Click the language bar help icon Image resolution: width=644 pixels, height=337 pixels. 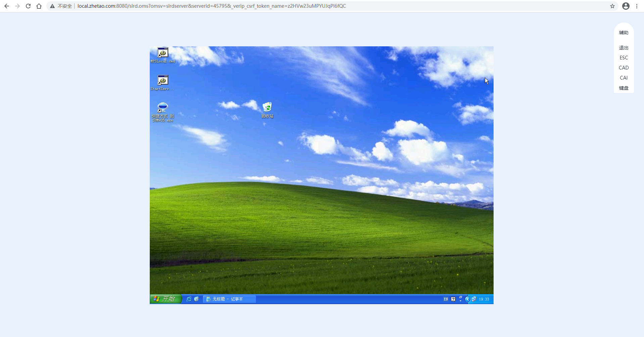[x=453, y=299]
